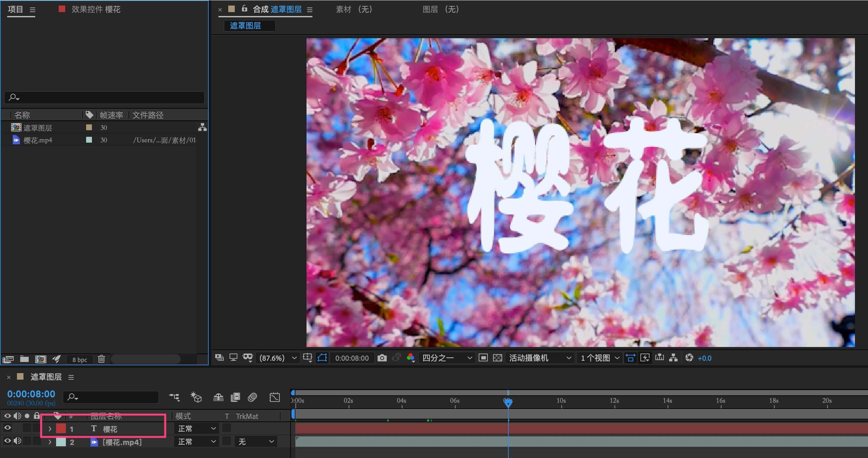Expand the 樱花 text layer properties

(x=50, y=429)
